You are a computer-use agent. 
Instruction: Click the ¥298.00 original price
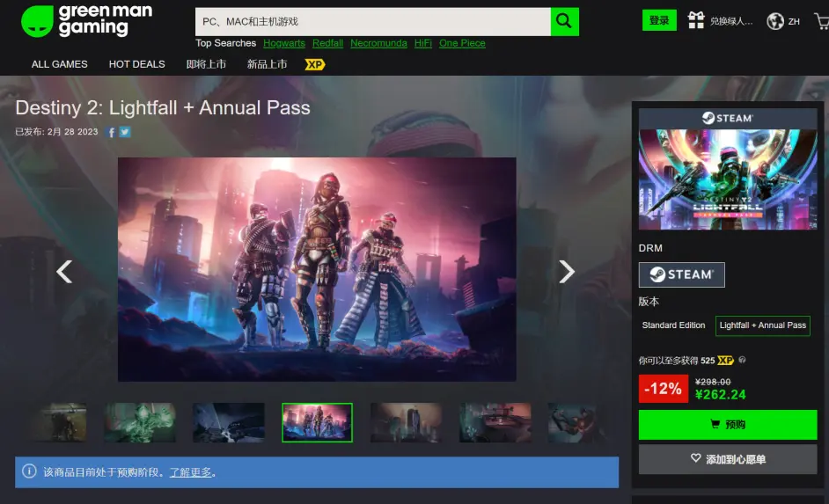(x=713, y=382)
